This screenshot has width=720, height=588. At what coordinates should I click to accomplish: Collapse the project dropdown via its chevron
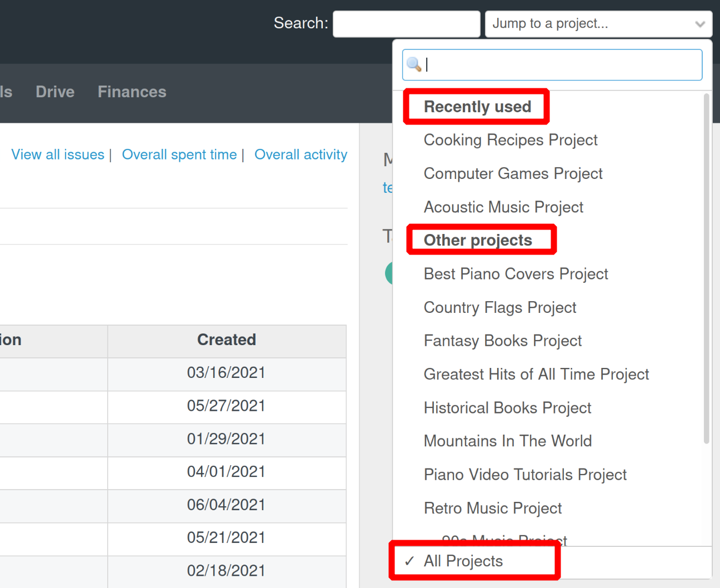pos(699,23)
